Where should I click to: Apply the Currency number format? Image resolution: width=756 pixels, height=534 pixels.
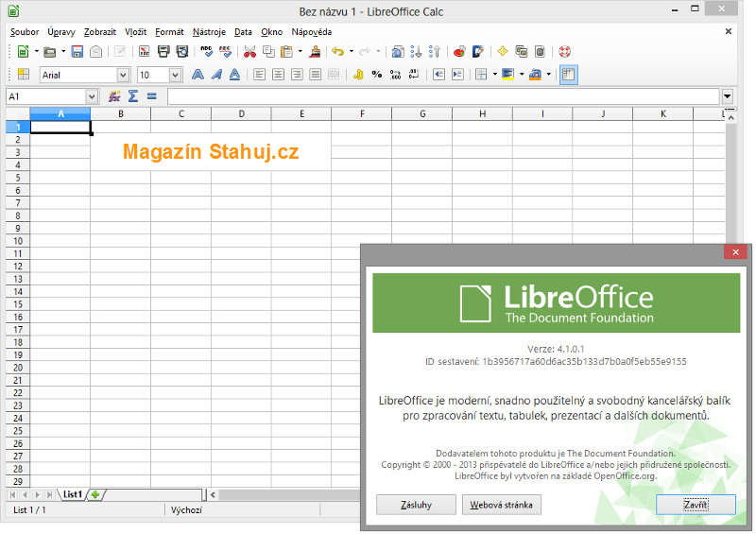358,75
